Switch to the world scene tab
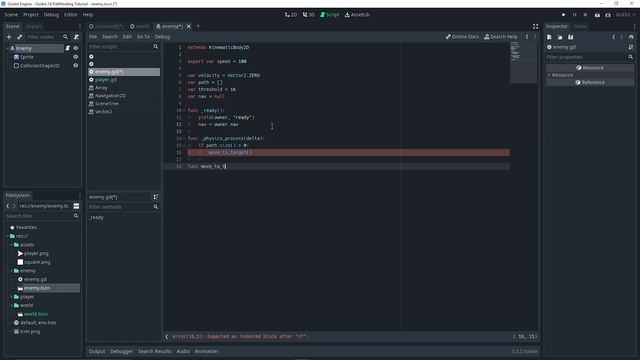This screenshot has height=360, width=640. (140, 27)
